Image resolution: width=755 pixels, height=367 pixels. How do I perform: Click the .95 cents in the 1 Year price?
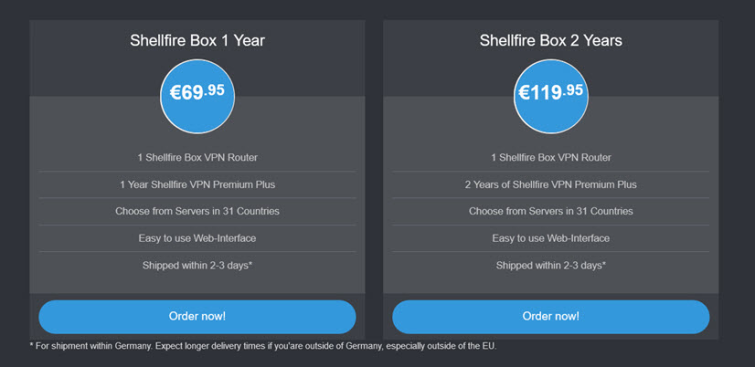[214, 90]
